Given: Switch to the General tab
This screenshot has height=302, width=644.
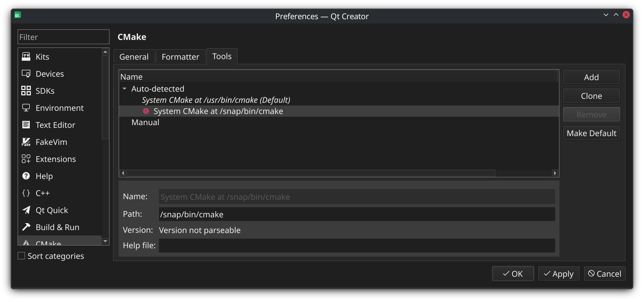Looking at the screenshot, I should click(x=134, y=57).
